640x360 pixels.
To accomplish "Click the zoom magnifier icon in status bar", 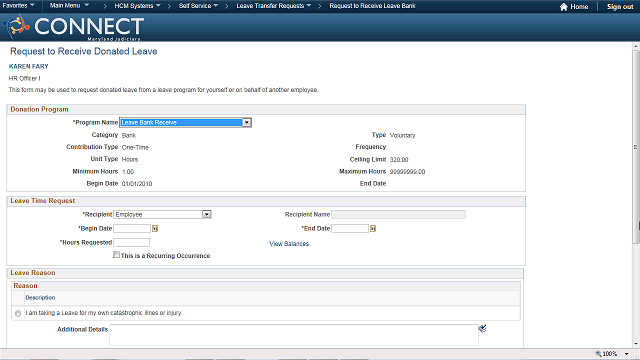I will pyautogui.click(x=598, y=353).
